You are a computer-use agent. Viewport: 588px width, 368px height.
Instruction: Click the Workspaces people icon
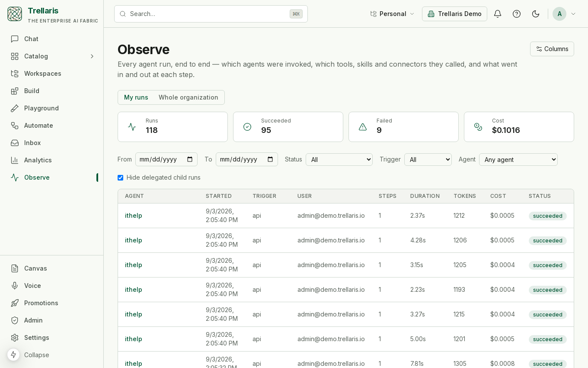click(x=15, y=74)
